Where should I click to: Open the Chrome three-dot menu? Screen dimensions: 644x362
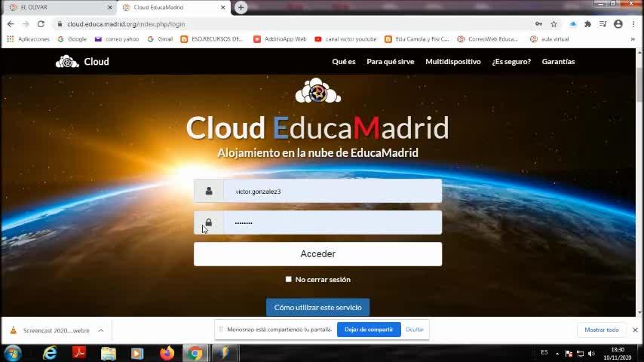click(633, 24)
